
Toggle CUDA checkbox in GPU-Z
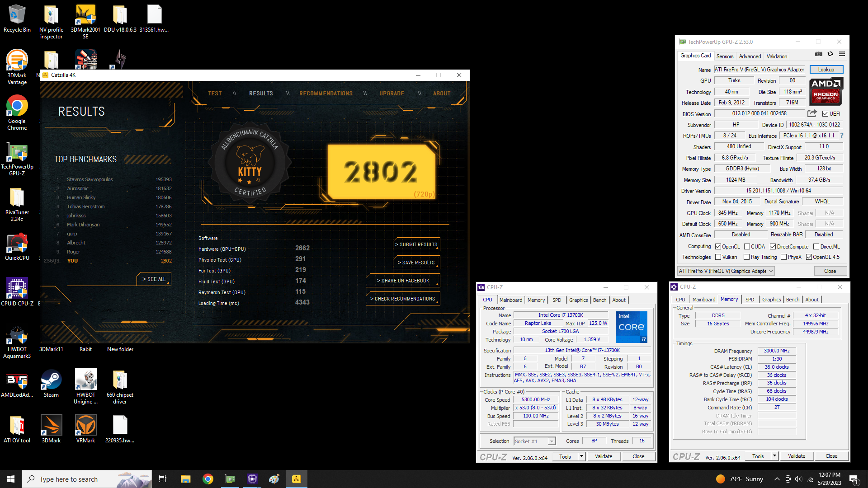tap(747, 247)
